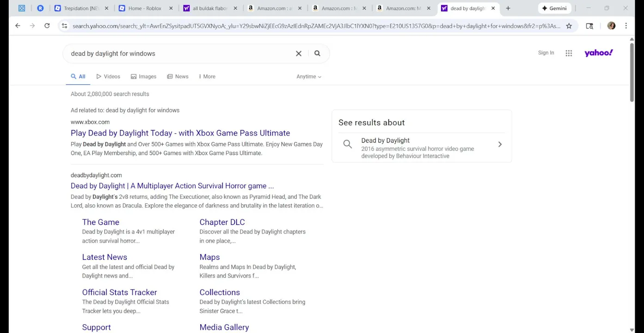
Task: Open the Media Gallery sitelink
Action: coord(224,327)
